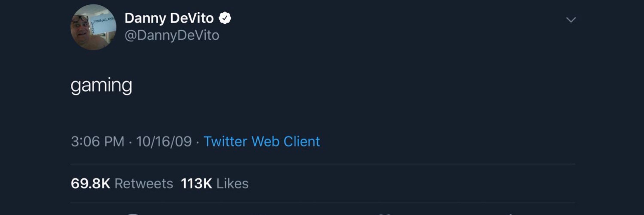Viewport: 644px width, 215px height.
Task: Open the Likes list label
Action: click(232, 183)
